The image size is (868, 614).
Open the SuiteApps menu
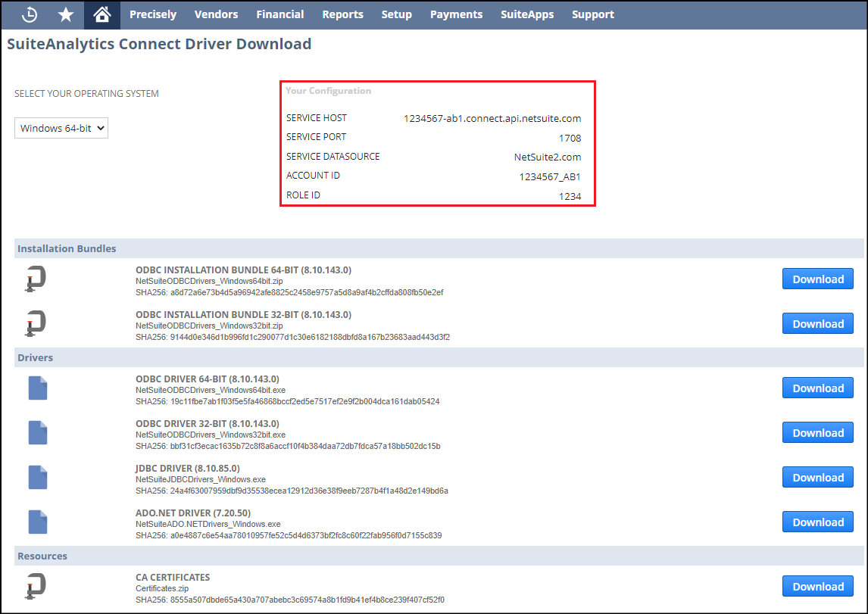pos(526,14)
